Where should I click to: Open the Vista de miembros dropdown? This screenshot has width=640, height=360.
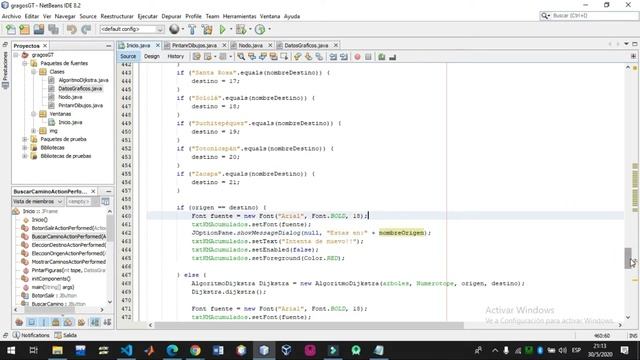pyautogui.click(x=38, y=202)
